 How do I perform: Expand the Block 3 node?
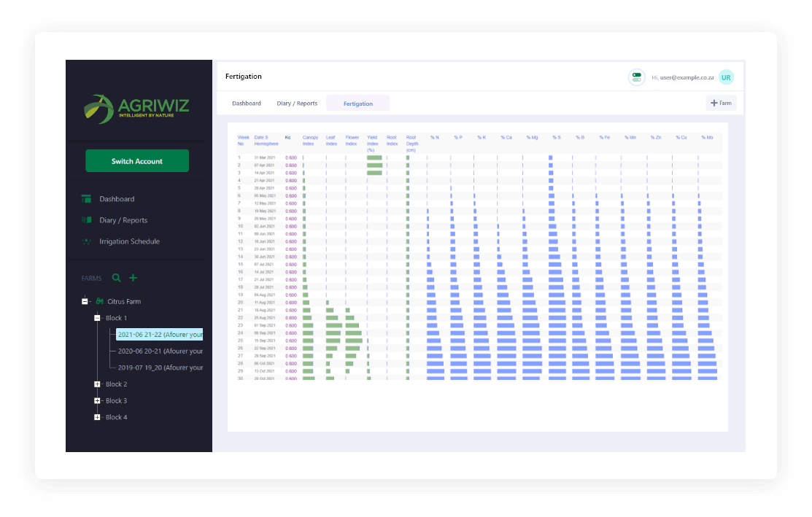[97, 401]
